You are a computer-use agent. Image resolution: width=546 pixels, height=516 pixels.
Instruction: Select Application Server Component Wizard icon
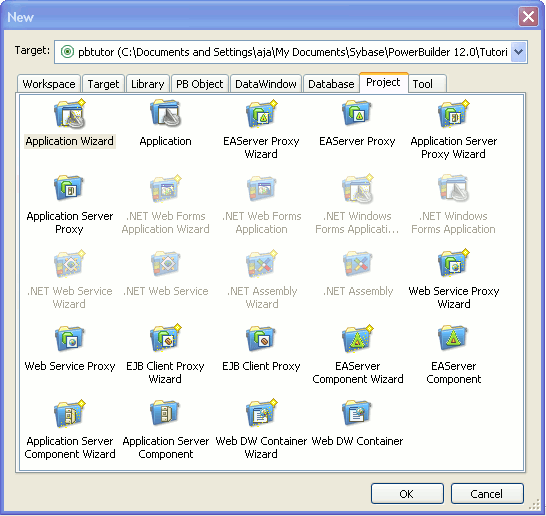coord(70,413)
